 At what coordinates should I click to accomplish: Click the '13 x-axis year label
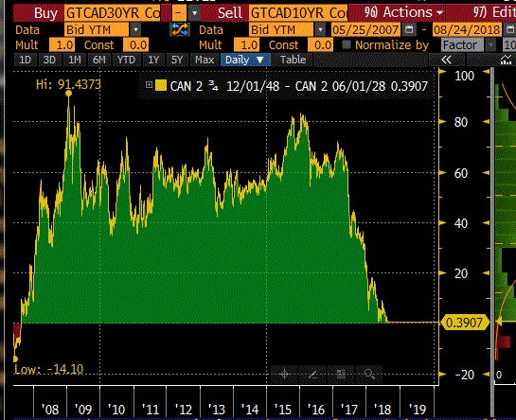tap(217, 410)
